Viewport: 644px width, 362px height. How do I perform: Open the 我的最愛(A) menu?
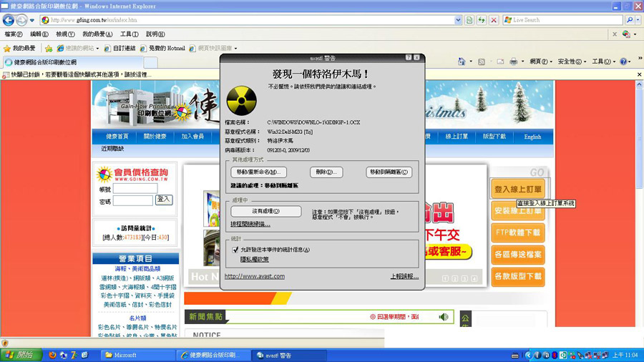tap(97, 34)
